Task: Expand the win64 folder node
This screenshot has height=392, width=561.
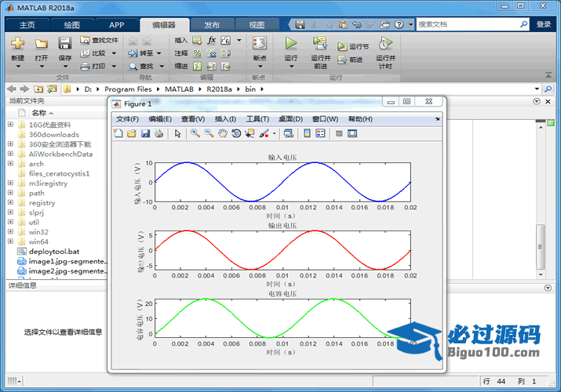Action: [x=10, y=241]
